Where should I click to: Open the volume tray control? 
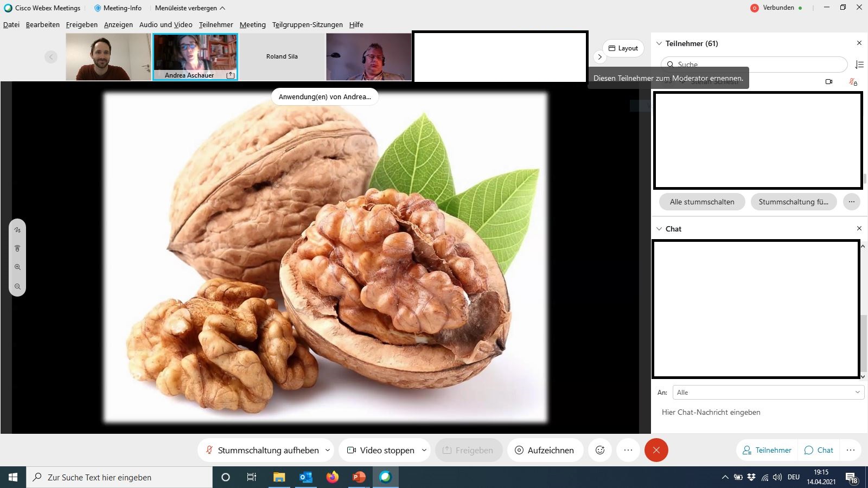(x=777, y=477)
